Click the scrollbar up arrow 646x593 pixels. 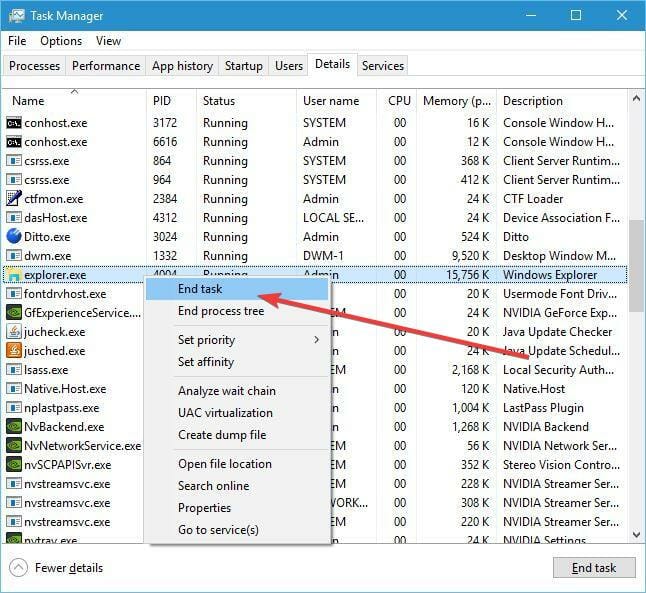(x=637, y=99)
